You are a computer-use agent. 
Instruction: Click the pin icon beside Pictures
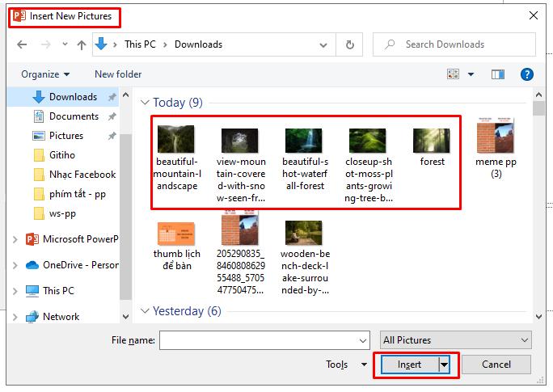pos(112,136)
